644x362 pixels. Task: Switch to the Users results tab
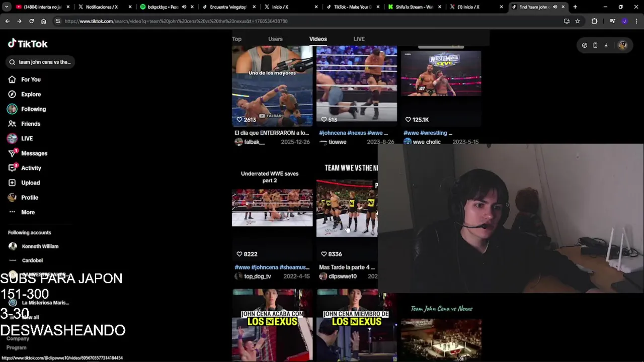click(x=275, y=39)
